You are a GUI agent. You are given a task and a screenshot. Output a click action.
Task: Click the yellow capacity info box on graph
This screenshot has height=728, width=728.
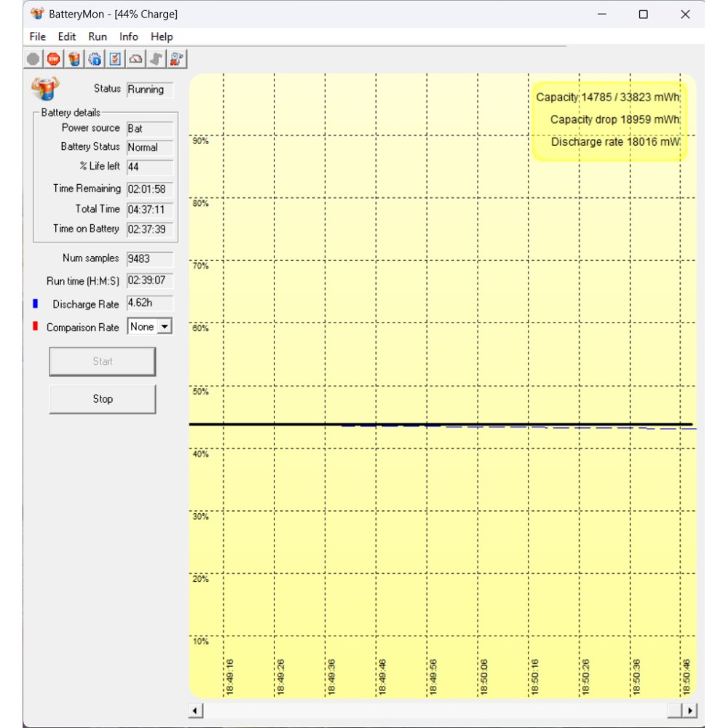pyautogui.click(x=609, y=120)
